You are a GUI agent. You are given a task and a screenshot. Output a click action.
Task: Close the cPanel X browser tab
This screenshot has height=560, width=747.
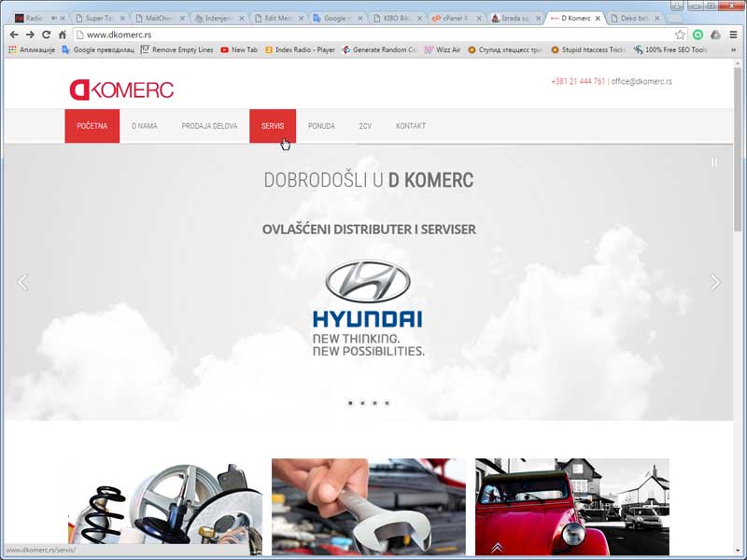(x=479, y=18)
